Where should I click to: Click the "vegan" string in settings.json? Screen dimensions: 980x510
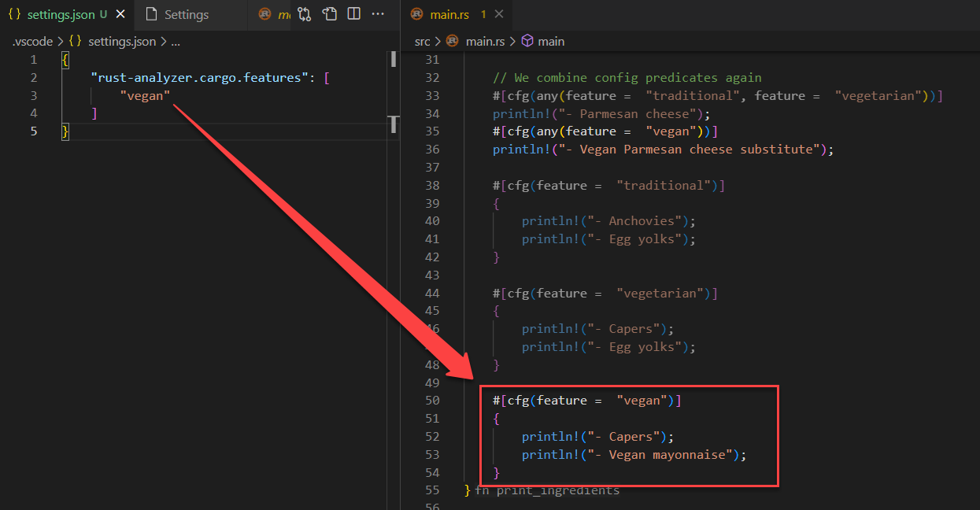click(x=145, y=95)
